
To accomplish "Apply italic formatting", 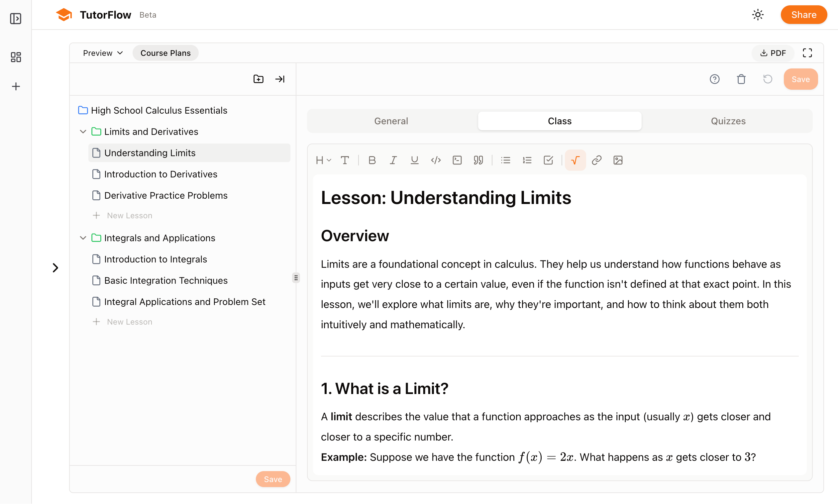I will (393, 160).
